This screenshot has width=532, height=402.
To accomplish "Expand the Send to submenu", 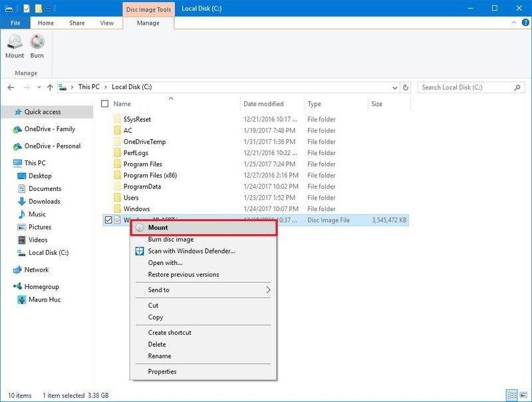I will [268, 290].
